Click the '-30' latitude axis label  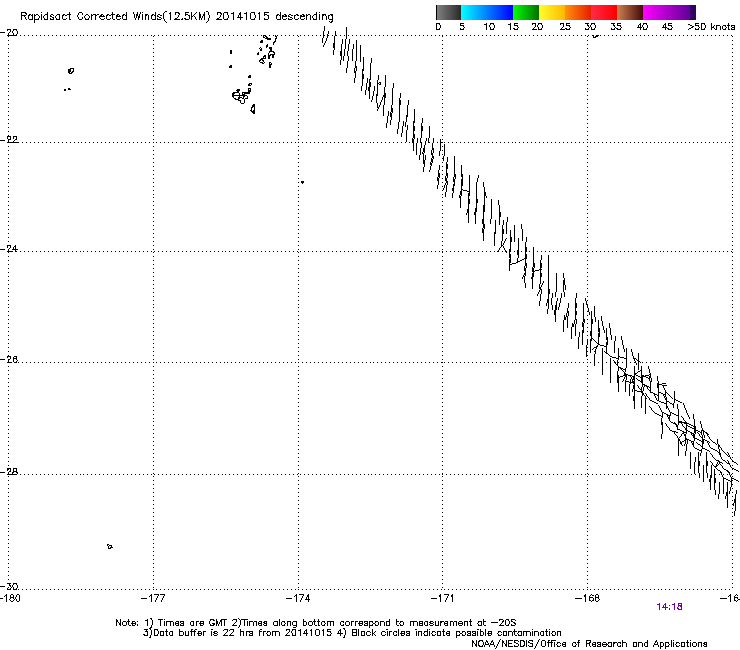(x=9, y=586)
